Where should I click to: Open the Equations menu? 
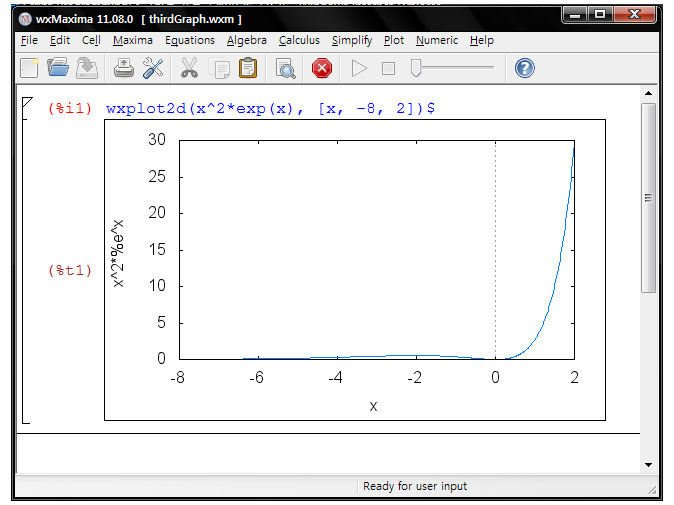tap(190, 40)
